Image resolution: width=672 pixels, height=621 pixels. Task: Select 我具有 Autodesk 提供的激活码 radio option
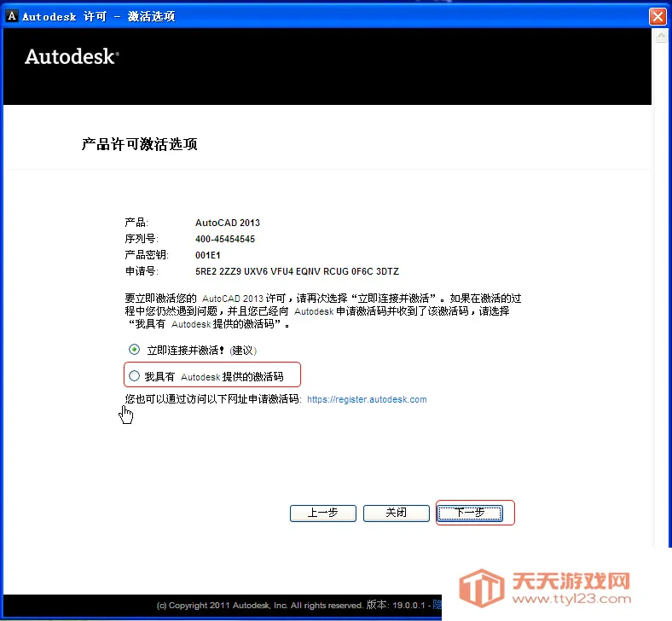pyautogui.click(x=134, y=376)
